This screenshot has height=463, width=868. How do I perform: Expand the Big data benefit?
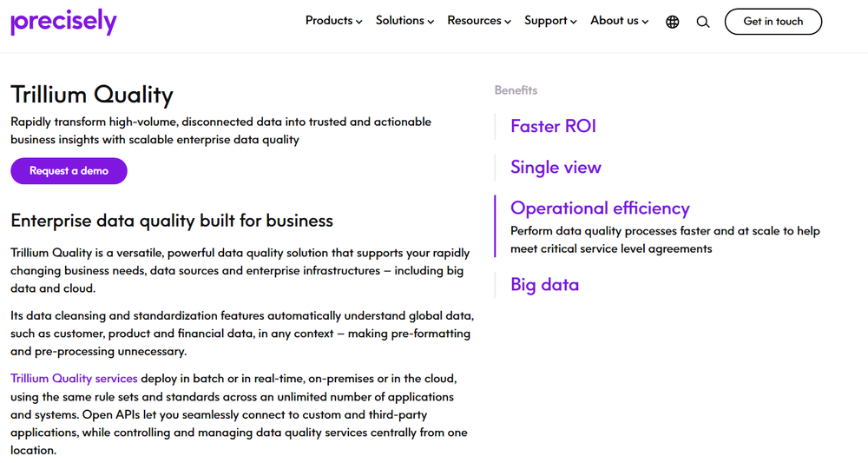point(545,285)
